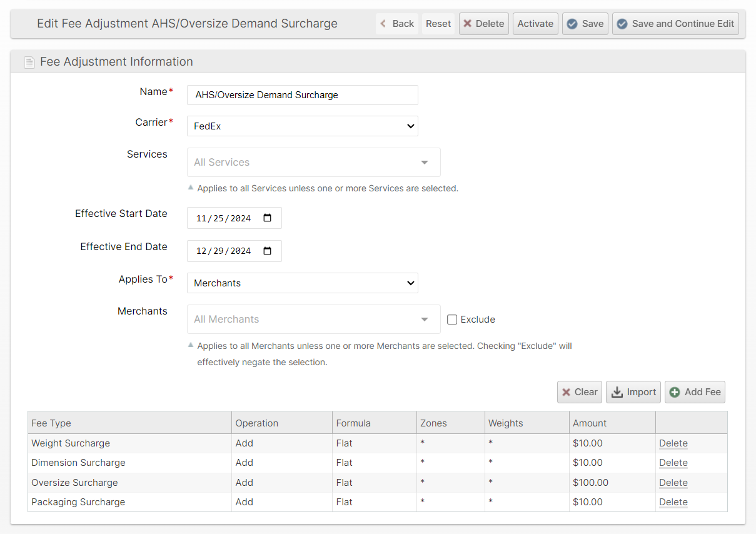
Task: Expand the All Merchants selector
Action: tap(313, 320)
